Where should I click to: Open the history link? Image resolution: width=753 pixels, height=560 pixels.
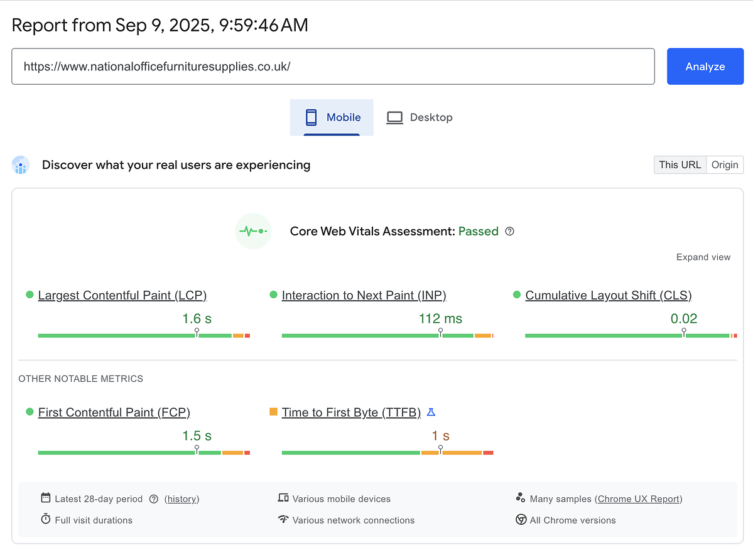(181, 499)
